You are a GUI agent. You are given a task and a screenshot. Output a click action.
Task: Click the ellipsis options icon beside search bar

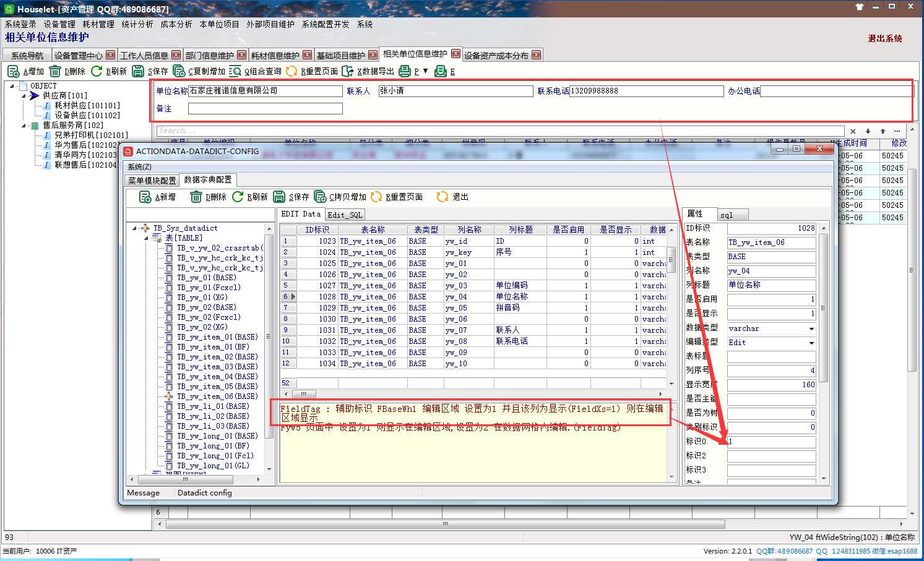pos(897,131)
